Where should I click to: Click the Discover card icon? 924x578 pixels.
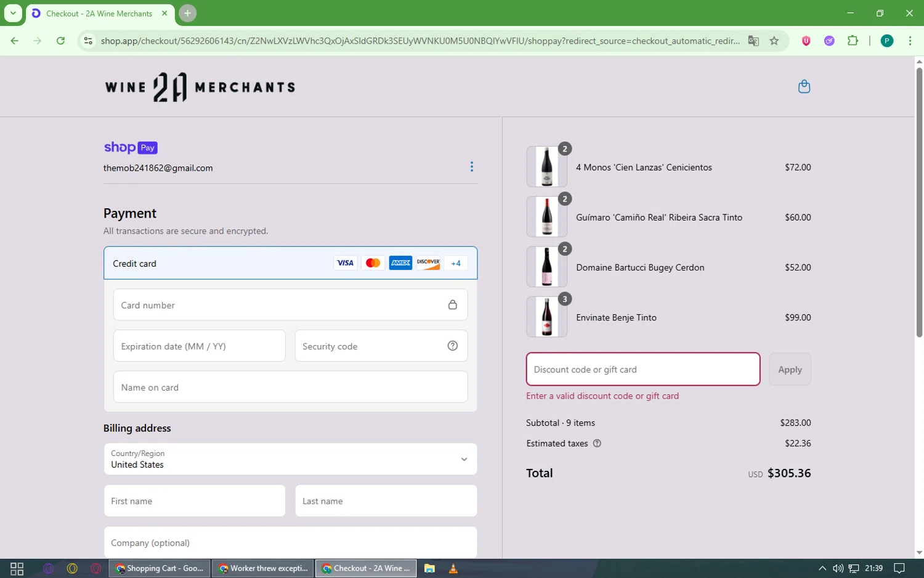point(428,263)
